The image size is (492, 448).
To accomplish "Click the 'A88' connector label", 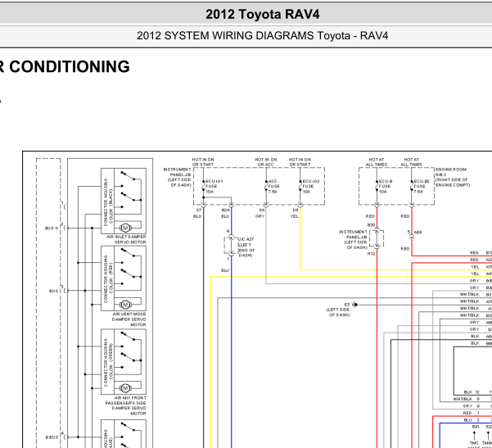I will (x=418, y=233).
